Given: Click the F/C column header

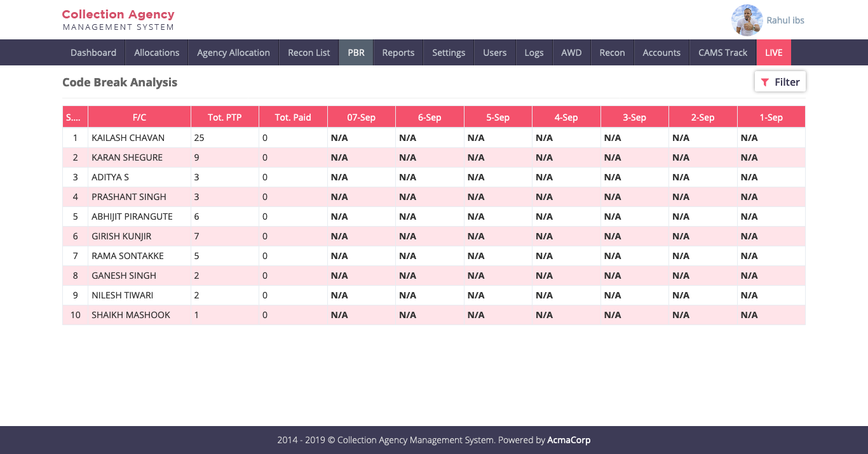Looking at the screenshot, I should pos(139,117).
